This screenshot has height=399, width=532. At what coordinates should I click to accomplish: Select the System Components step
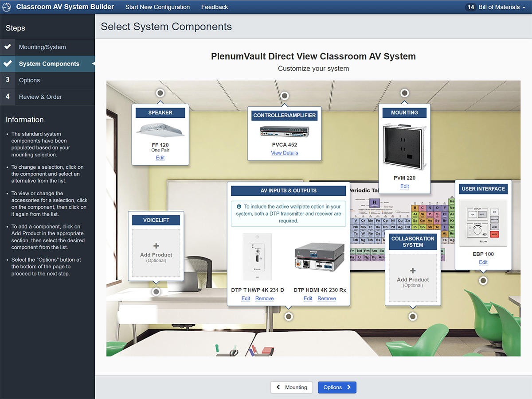[x=47, y=64]
